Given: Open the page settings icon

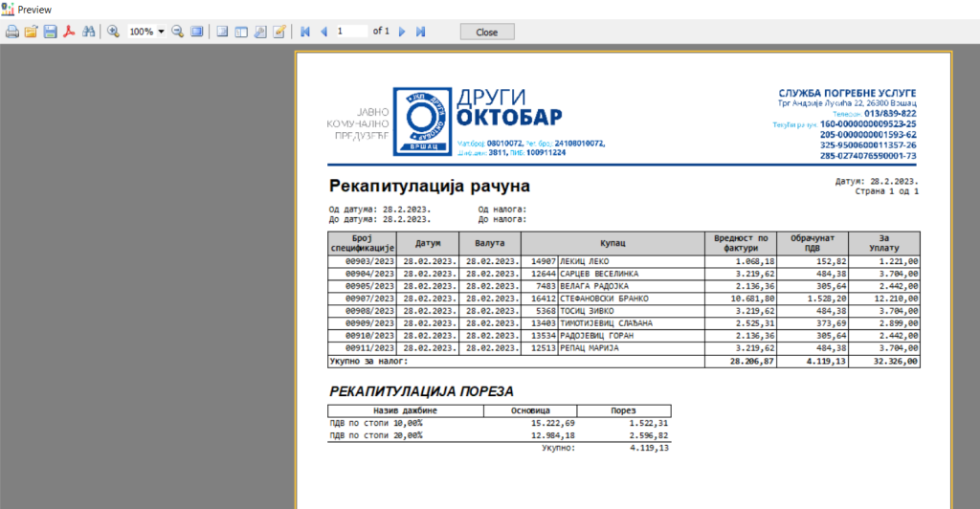Looking at the screenshot, I should pos(260,32).
